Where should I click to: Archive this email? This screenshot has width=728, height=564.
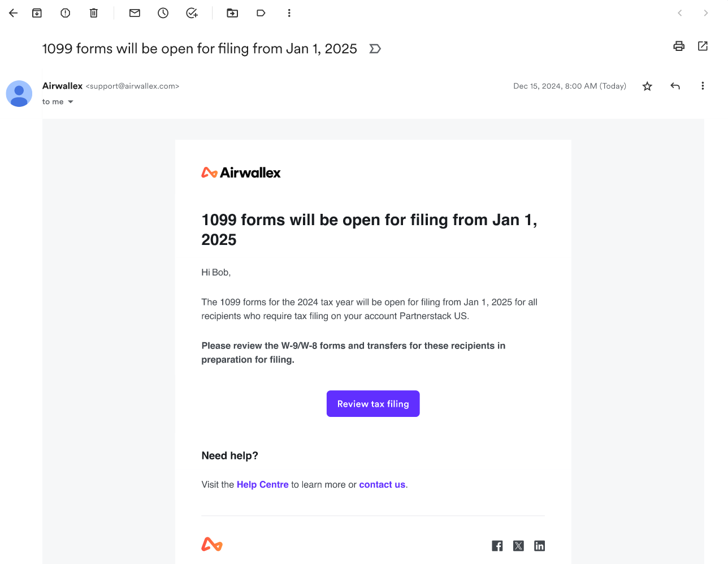(x=37, y=12)
